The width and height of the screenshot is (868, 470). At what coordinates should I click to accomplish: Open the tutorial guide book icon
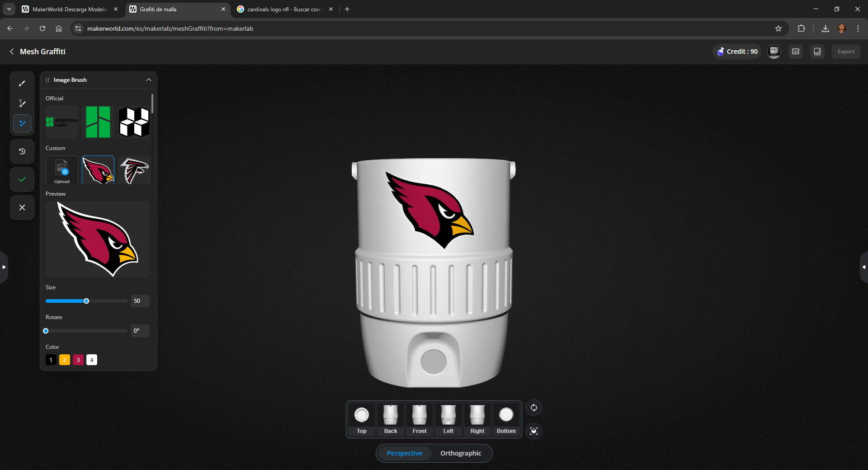pyautogui.click(x=817, y=52)
